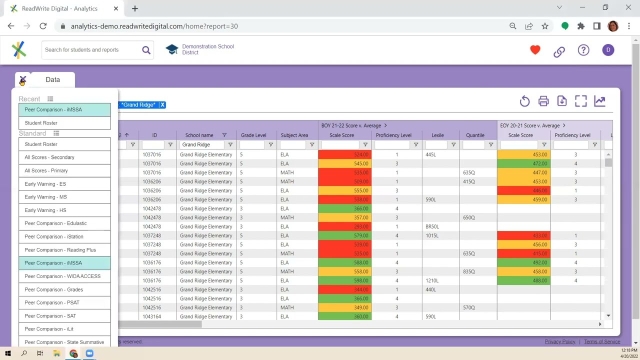640x360 pixels.
Task: Click the Demonstration School District cap icon
Action: click(x=172, y=49)
